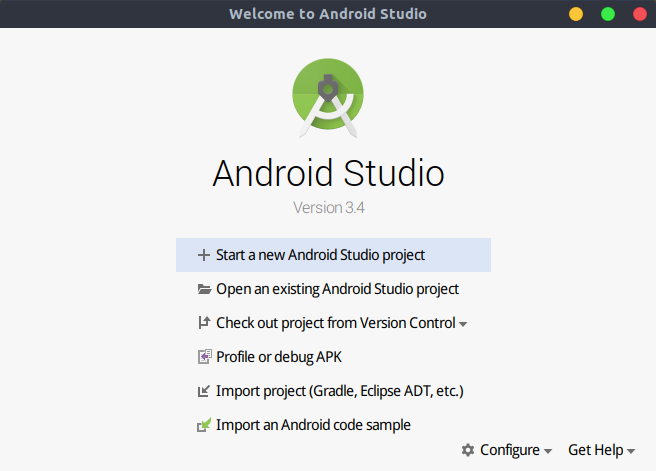Expand the Get Help dropdown arrow

[x=631, y=451]
